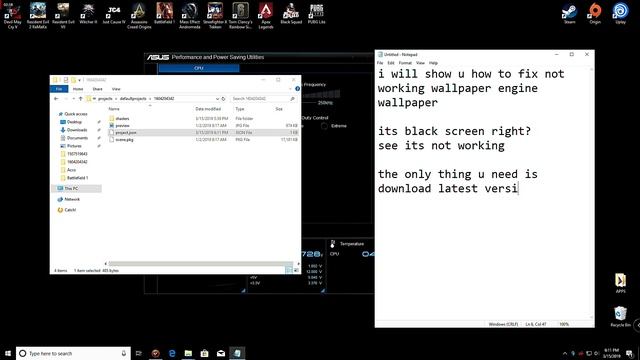Open Task View on the taskbar

point(138,353)
